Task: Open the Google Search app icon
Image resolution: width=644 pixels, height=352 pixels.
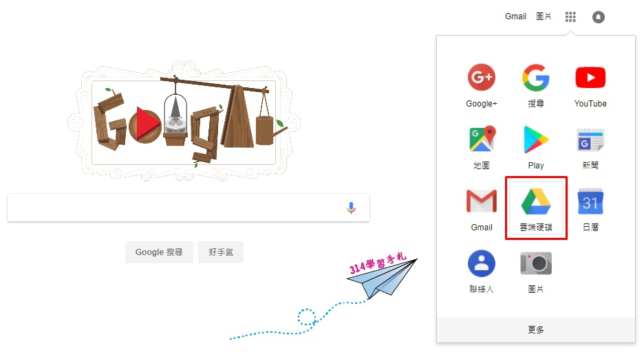Action: point(535,78)
